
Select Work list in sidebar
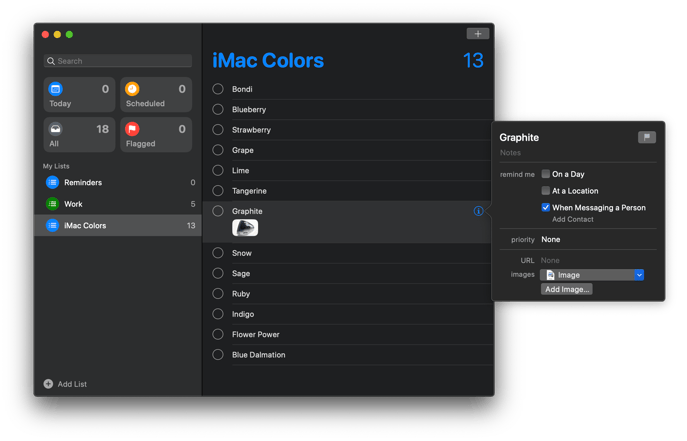[x=118, y=204]
